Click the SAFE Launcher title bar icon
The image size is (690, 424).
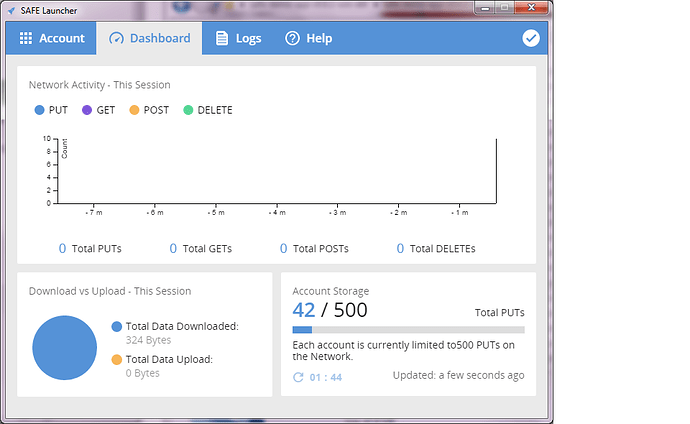pyautogui.click(x=11, y=10)
